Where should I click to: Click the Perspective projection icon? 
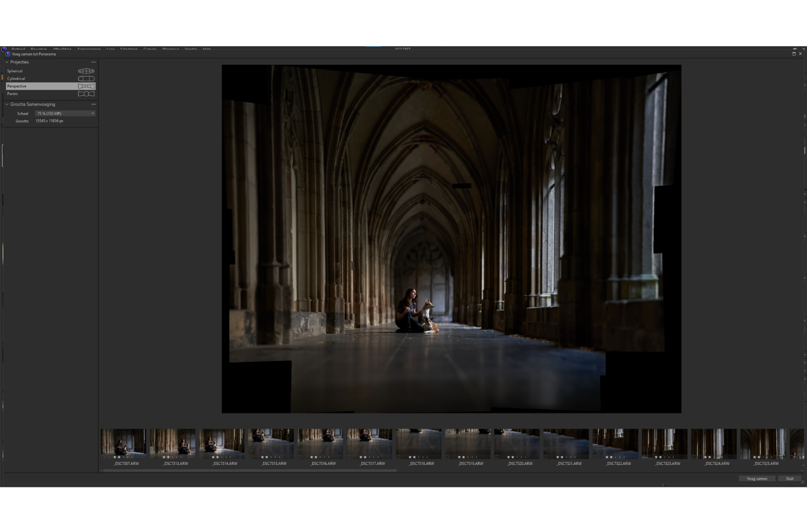[x=86, y=86]
